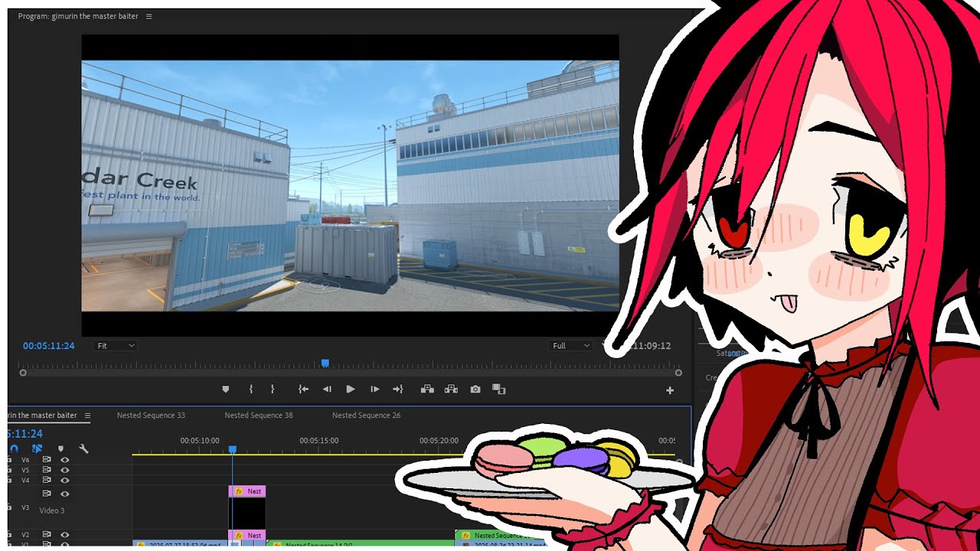980x551 pixels.
Task: Open Comparison View in the Program monitor
Action: (499, 390)
